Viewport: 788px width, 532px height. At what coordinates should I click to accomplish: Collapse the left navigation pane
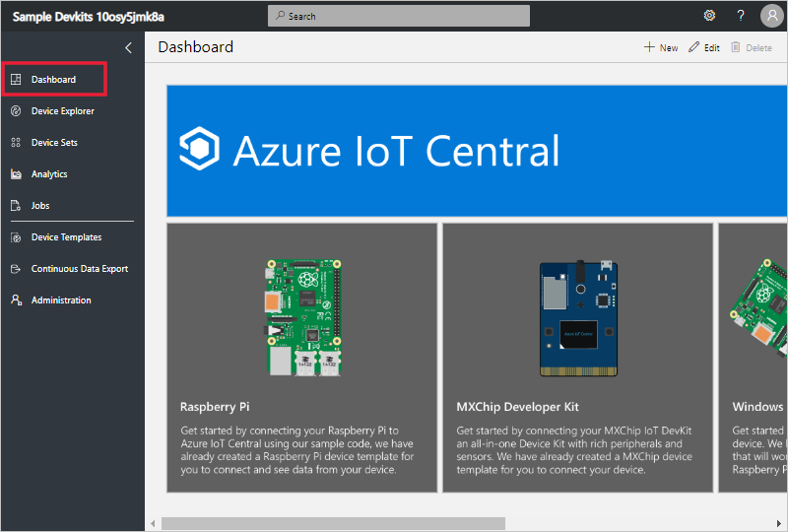pos(128,47)
